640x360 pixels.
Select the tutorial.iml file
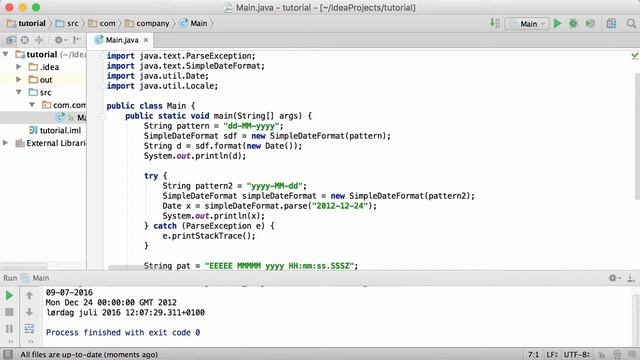click(56, 130)
